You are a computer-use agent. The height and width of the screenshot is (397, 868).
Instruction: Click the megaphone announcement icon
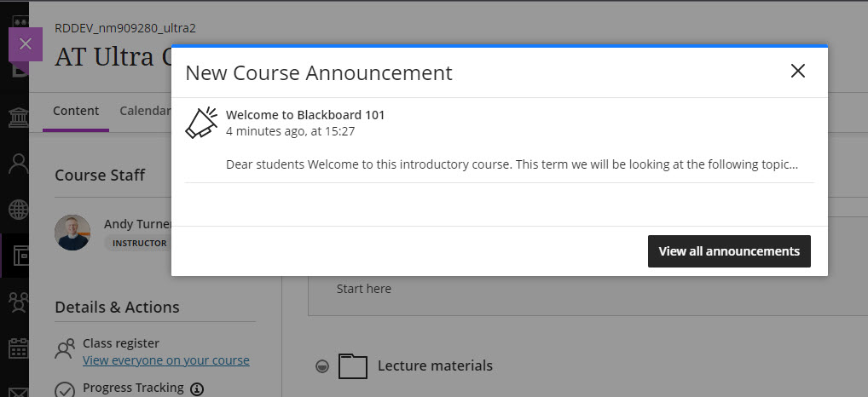click(201, 123)
